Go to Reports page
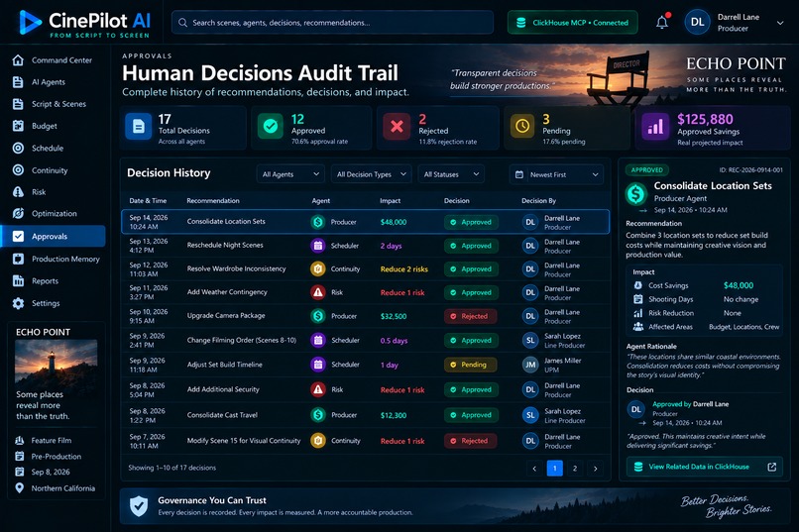Viewport: 799px width, 532px height. click(54, 281)
